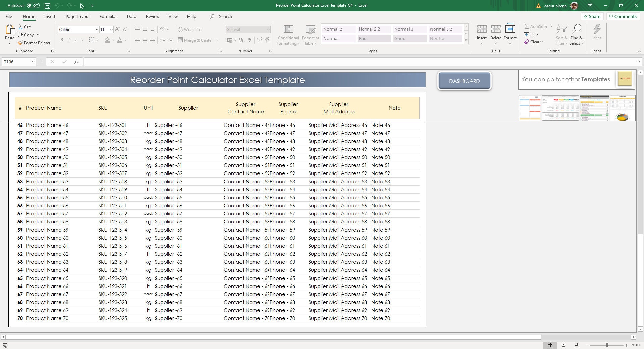Screen dimensions: 644x349
Task: Click the center alignment icon
Action: coord(145,40)
